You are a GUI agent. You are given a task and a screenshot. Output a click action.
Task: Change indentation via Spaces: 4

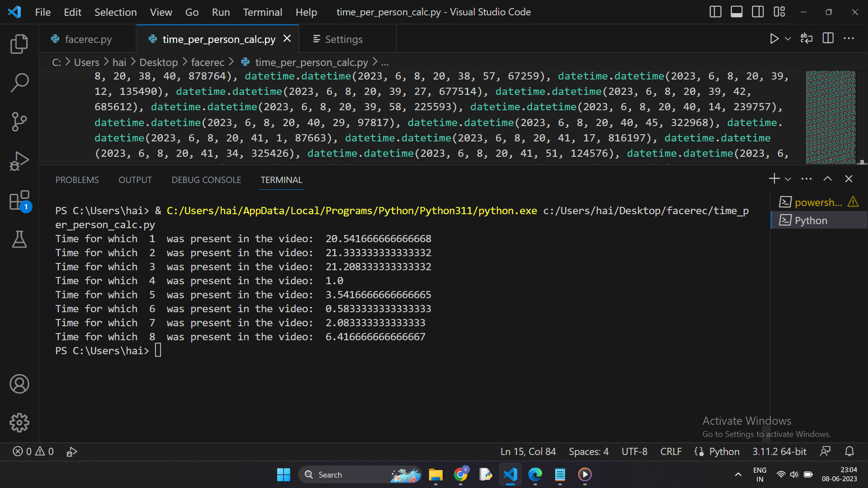pyautogui.click(x=589, y=451)
